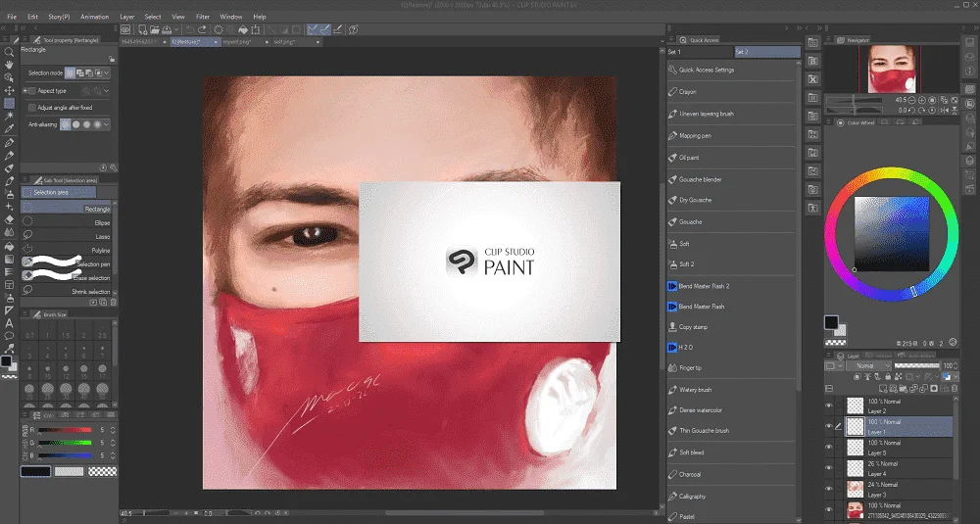The width and height of the screenshot is (980, 524).
Task: Choose the Ellipse selection sub tool
Action: click(x=67, y=222)
